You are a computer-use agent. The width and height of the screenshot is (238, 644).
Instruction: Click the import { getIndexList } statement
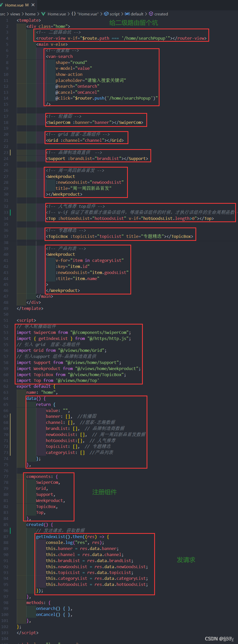[74, 338]
